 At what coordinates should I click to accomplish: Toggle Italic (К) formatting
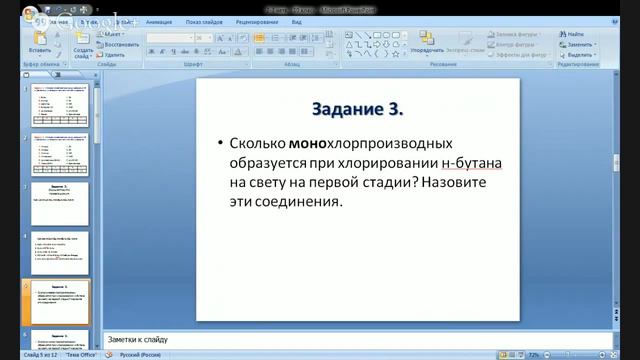[x=162, y=52]
